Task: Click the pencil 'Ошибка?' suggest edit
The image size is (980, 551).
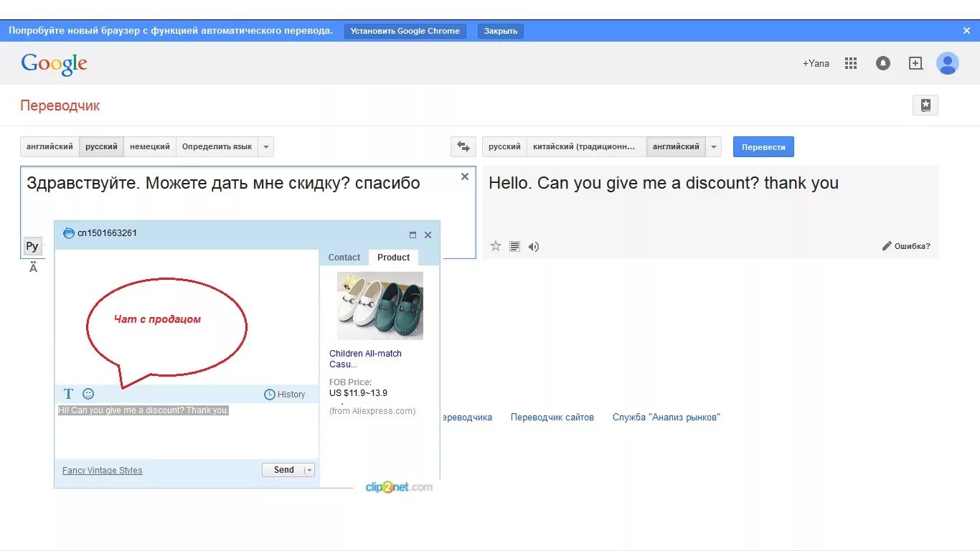Action: point(906,246)
